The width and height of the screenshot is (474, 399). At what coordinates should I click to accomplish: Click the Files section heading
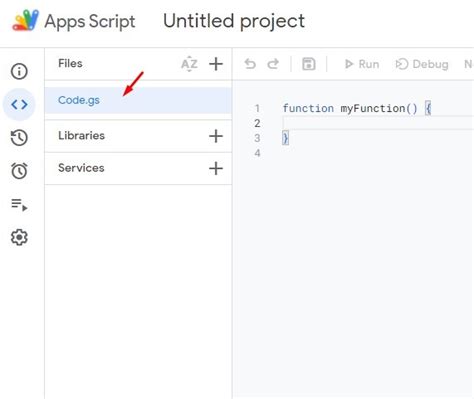70,63
